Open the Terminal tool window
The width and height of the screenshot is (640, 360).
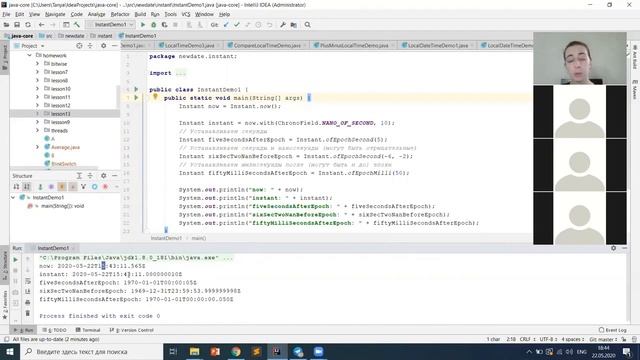pyautogui.click(x=88, y=330)
